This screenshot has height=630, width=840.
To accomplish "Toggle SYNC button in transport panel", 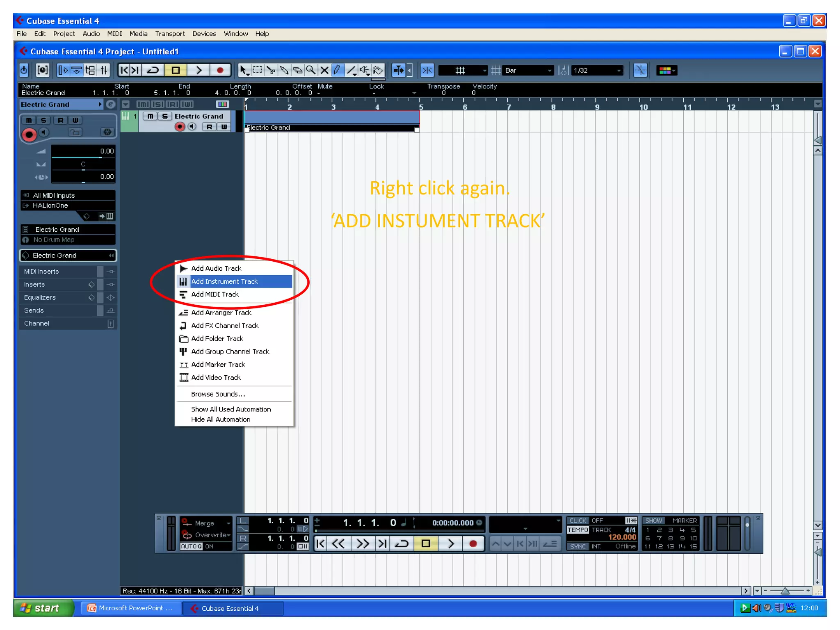I will 578,546.
